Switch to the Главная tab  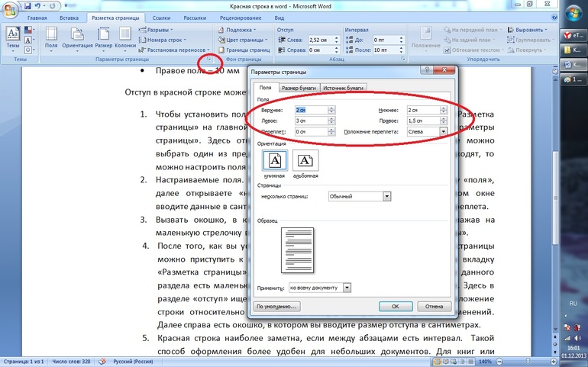pyautogui.click(x=37, y=18)
